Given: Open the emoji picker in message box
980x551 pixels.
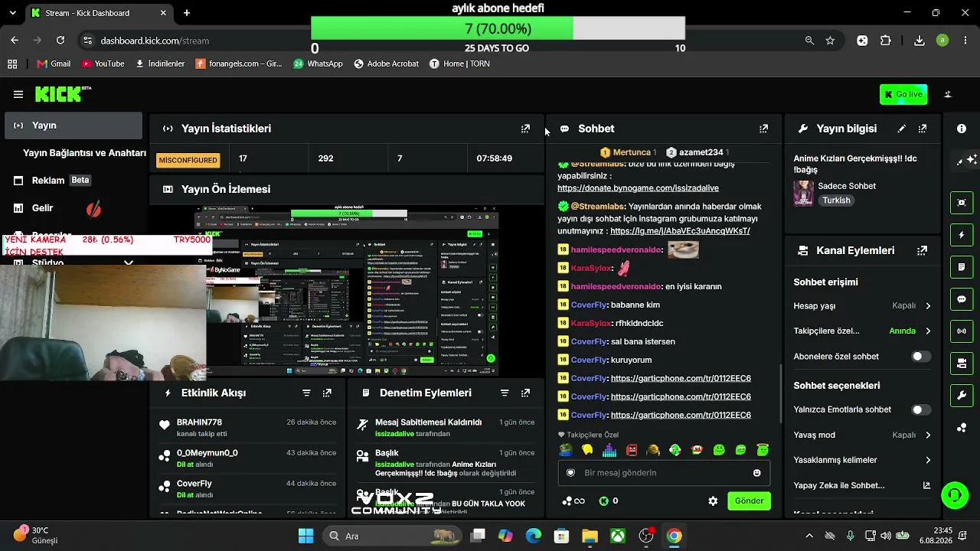Looking at the screenshot, I should coord(757,473).
